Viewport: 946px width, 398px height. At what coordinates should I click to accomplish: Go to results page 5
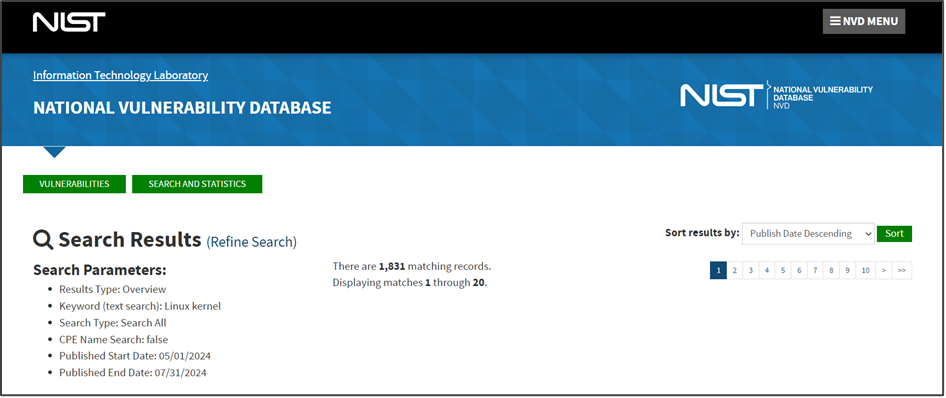(783, 271)
